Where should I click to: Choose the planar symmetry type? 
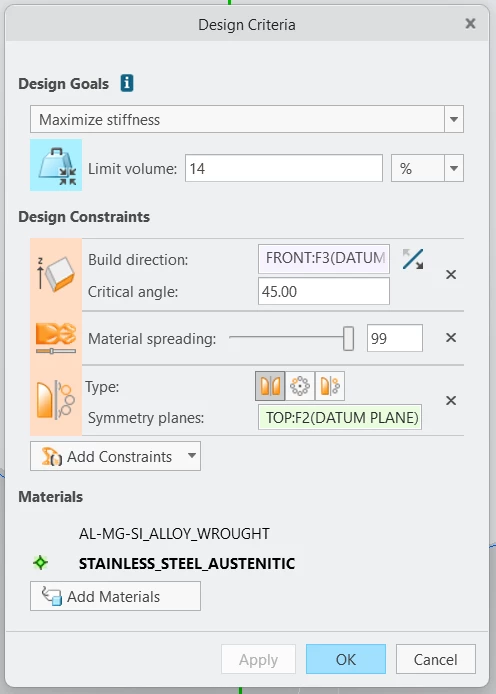(x=270, y=386)
